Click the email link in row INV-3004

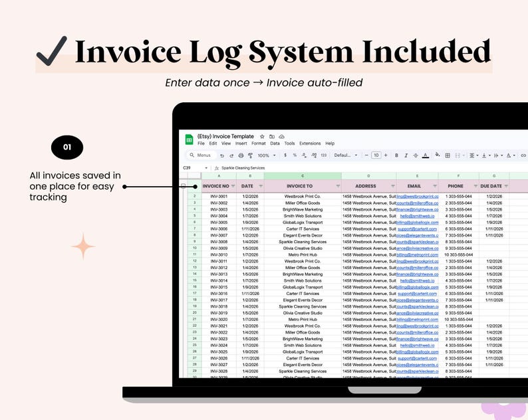tap(417, 216)
